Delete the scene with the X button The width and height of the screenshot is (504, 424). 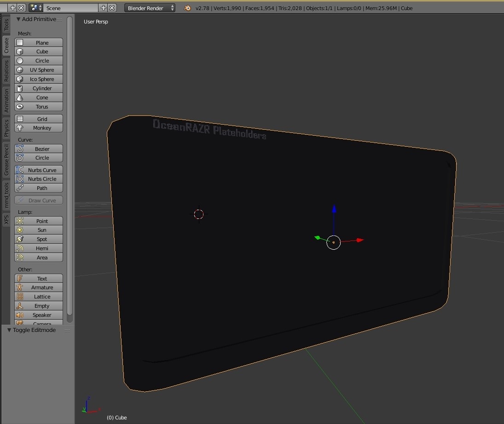pyautogui.click(x=113, y=8)
